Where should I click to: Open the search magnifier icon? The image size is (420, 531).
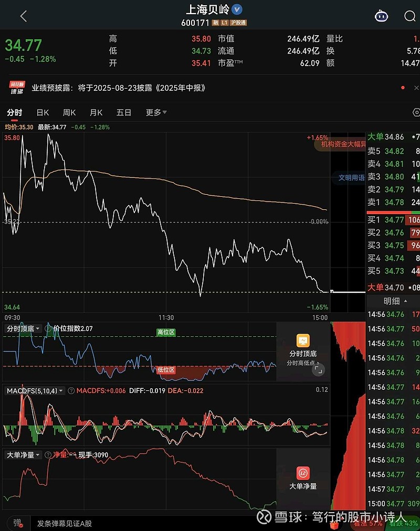click(410, 16)
